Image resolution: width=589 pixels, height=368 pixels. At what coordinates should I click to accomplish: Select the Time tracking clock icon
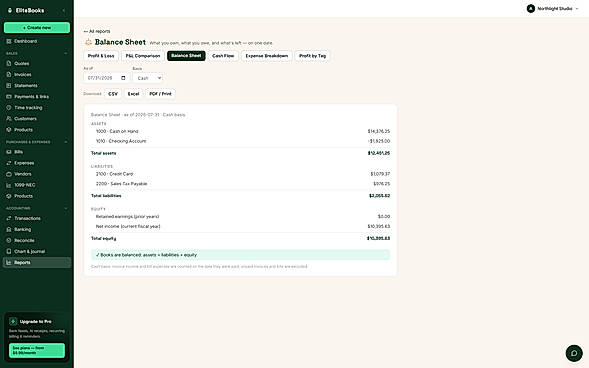9,107
